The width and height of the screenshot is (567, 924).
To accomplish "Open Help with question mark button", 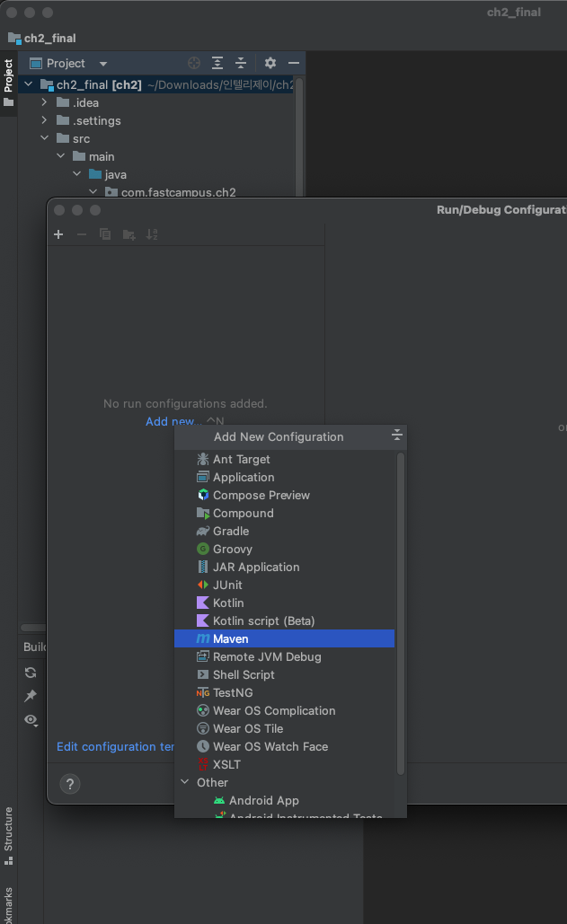I will pyautogui.click(x=70, y=784).
